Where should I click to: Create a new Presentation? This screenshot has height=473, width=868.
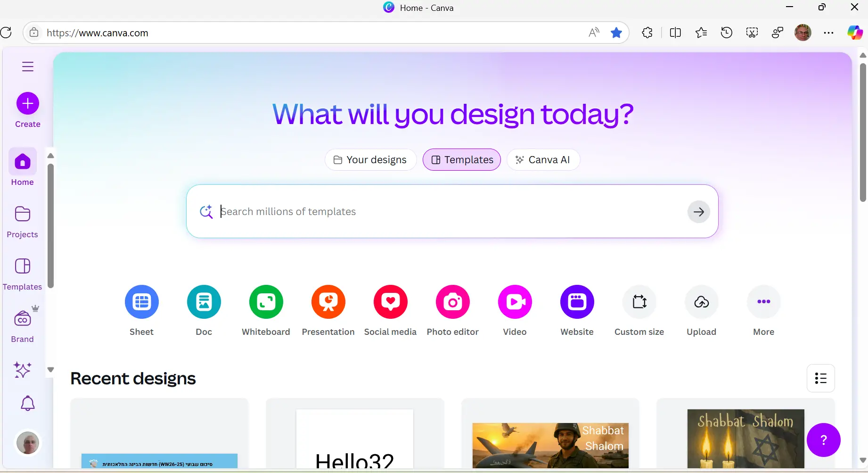tap(328, 302)
